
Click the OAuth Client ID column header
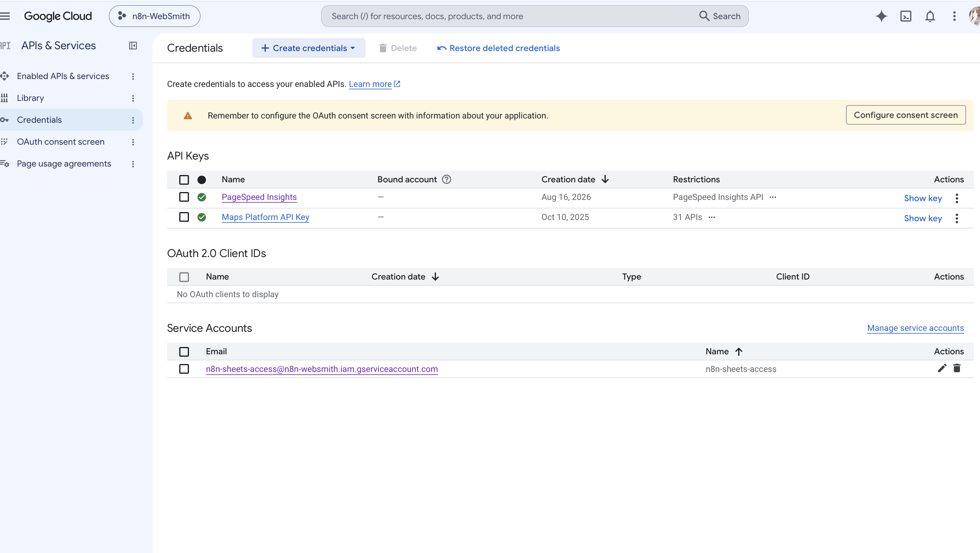[x=793, y=277]
